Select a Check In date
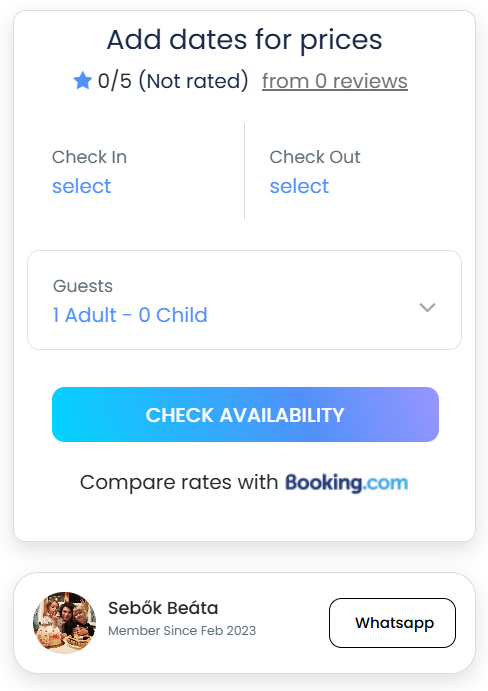The image size is (488, 691). point(82,186)
